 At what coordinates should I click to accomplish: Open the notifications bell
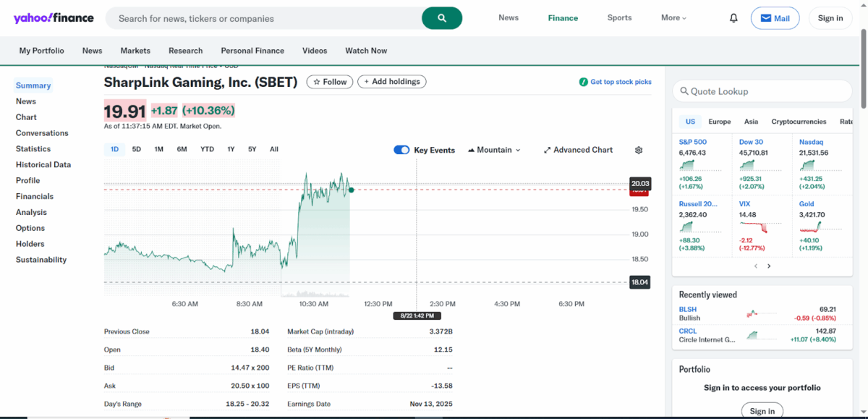pyautogui.click(x=733, y=18)
